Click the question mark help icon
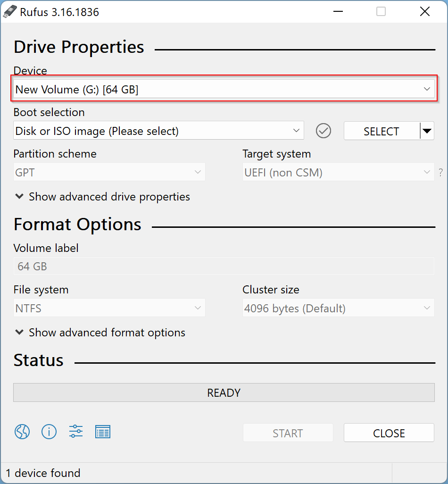The height and width of the screenshot is (484, 448). click(441, 172)
